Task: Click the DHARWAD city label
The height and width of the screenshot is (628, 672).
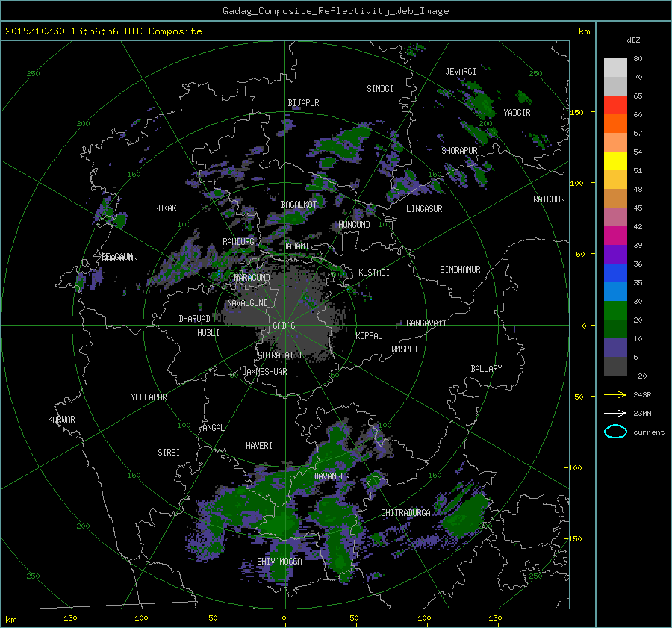Action: coord(195,319)
